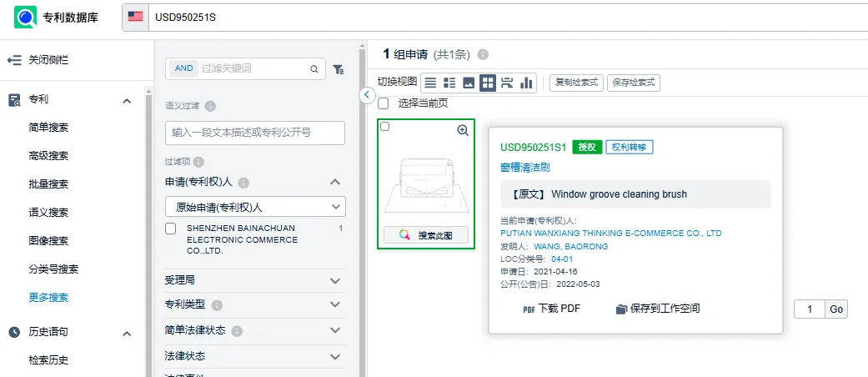Collapse the 申请(专利权)人 filter chevron

click(335, 182)
